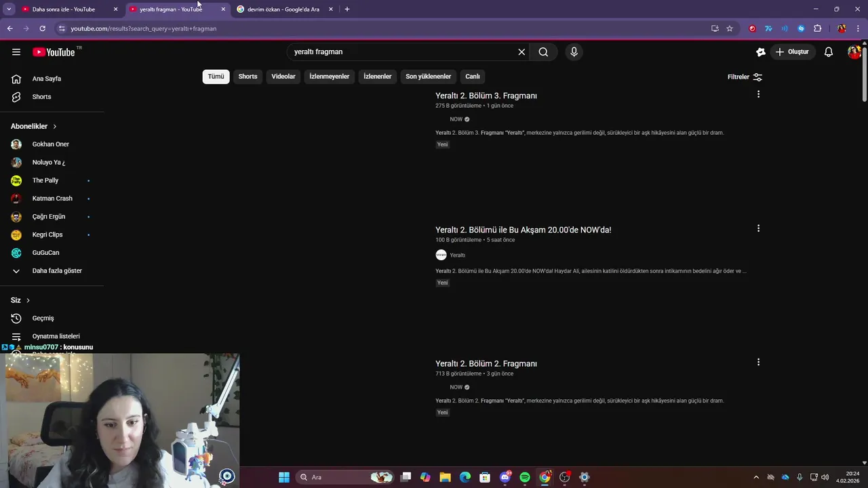Open Yeraltı 2. Bölüm 2. Fragmanı video title
868x488 pixels.
point(486,364)
